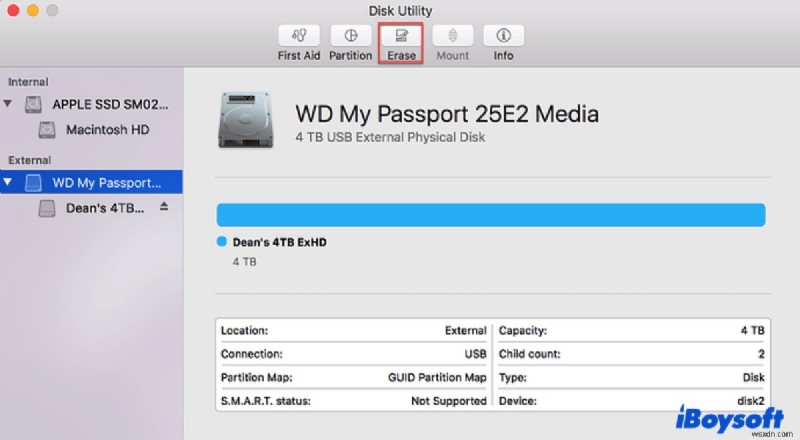Click the Capacity 4 TB value
Image resolution: width=800 pixels, height=440 pixels.
753,331
